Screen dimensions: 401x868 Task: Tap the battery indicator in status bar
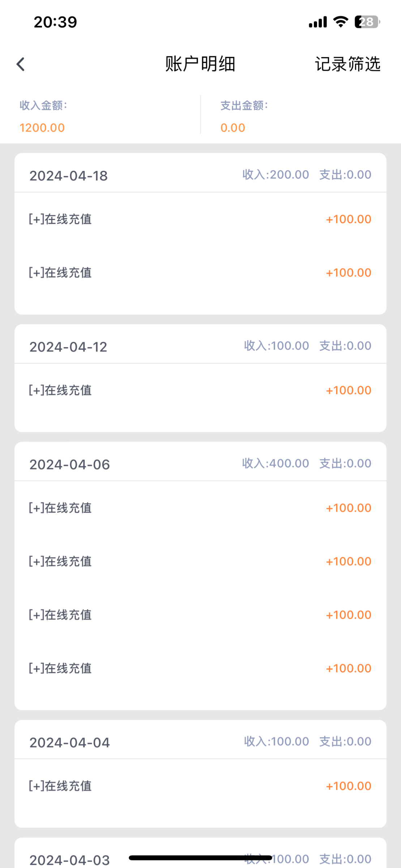[x=367, y=22]
